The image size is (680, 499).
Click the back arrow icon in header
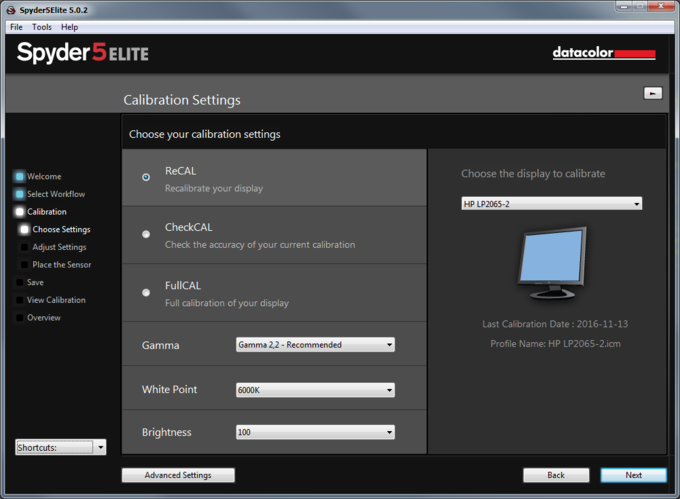point(652,93)
